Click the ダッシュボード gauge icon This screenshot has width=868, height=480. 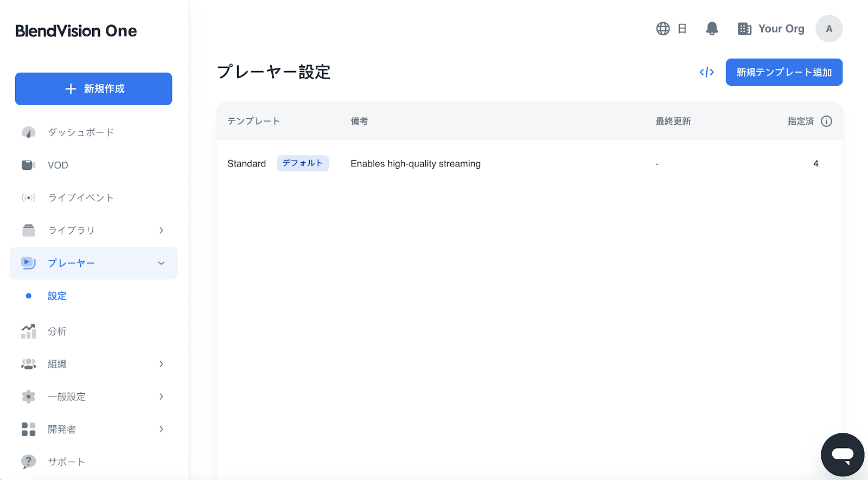(28, 132)
